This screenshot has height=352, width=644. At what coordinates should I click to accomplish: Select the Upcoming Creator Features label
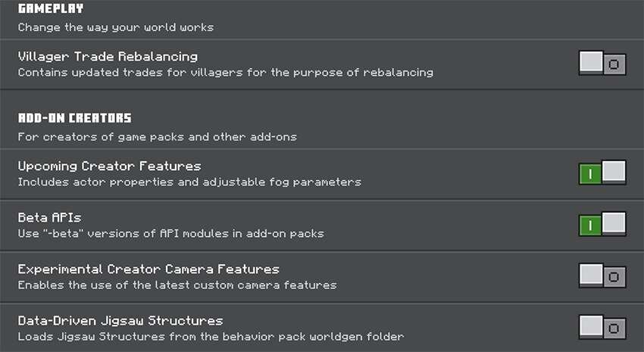tap(109, 166)
